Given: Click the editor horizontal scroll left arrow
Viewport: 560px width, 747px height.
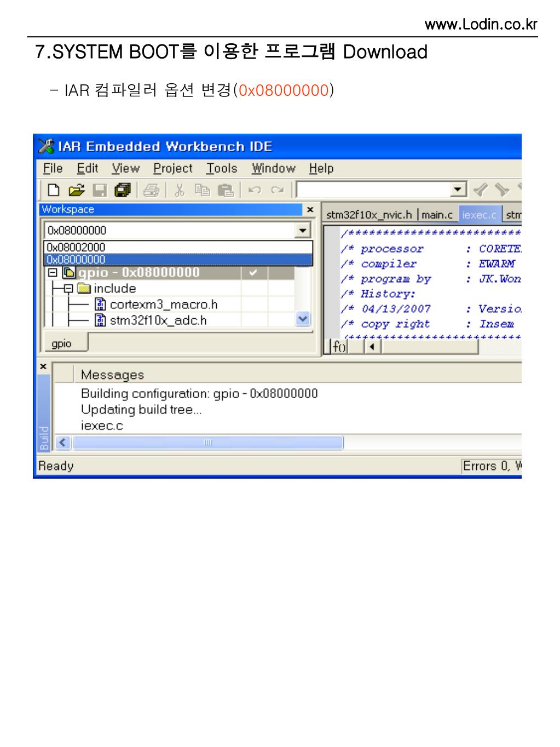Looking at the screenshot, I should click(373, 347).
